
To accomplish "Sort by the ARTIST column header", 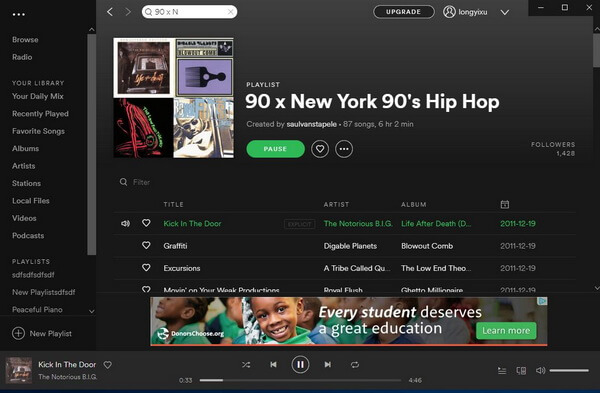I will pos(336,204).
